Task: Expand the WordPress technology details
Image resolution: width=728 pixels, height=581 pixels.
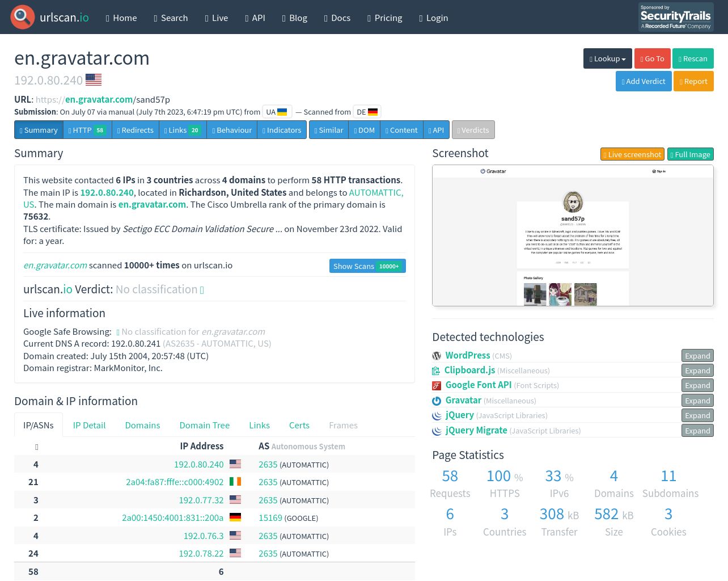Action: (697, 356)
